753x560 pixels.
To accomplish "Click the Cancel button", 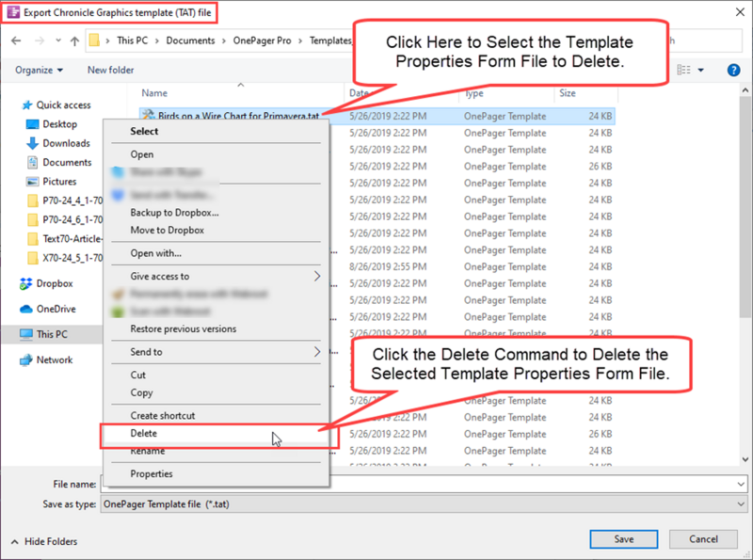I will [703, 540].
